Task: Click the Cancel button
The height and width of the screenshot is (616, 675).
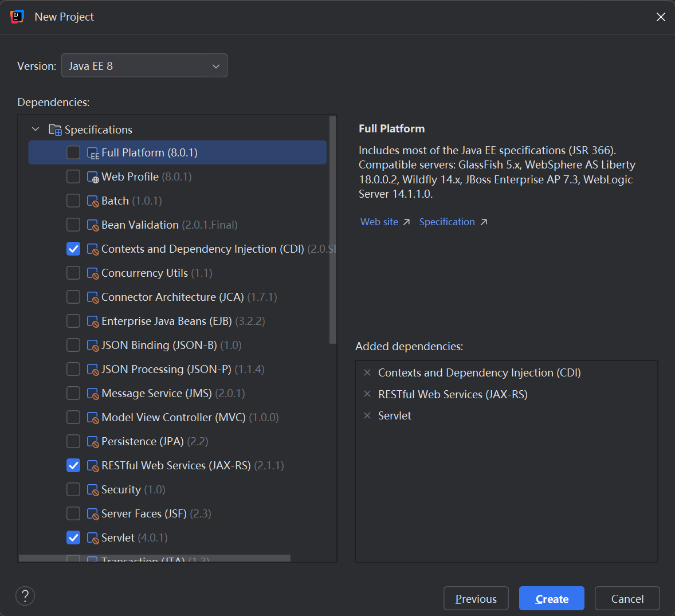Action: tap(627, 598)
